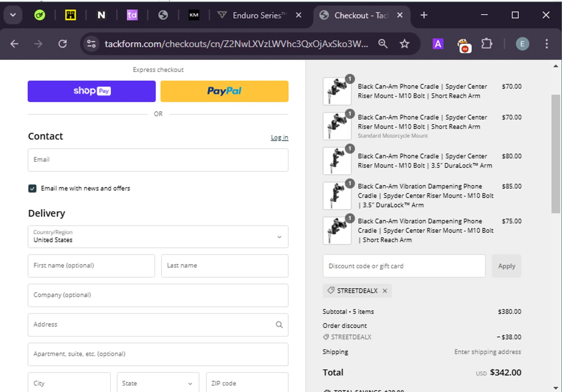Click the $75.00 Vibration Dampening thumbnail
The image size is (562, 392).
tap(337, 231)
